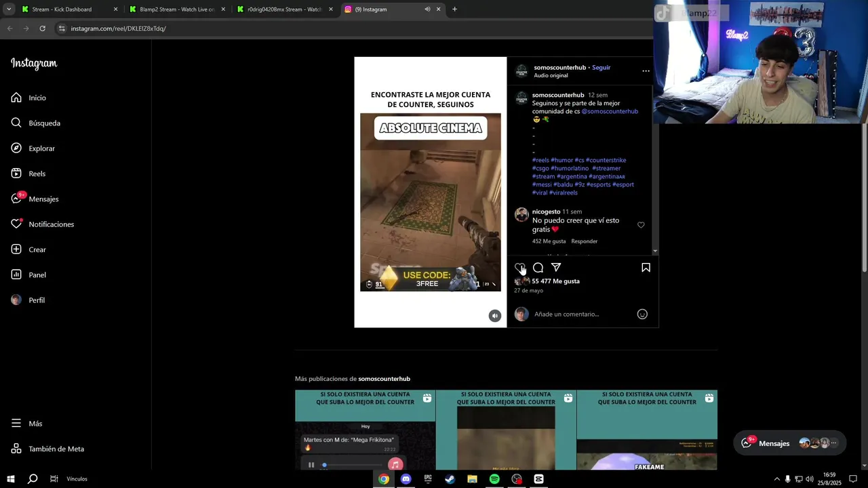The image size is (868, 488).
Task: Open the #counterstrike hashtag
Action: (606, 160)
